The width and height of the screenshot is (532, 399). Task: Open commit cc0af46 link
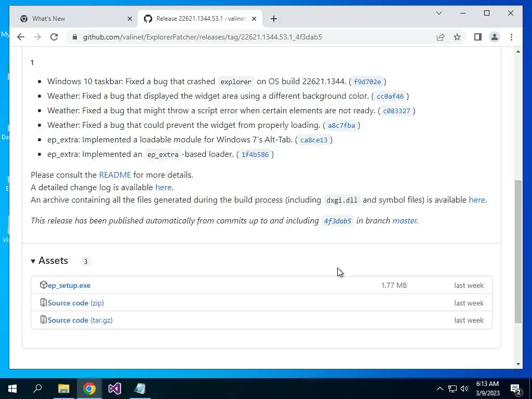coord(390,96)
